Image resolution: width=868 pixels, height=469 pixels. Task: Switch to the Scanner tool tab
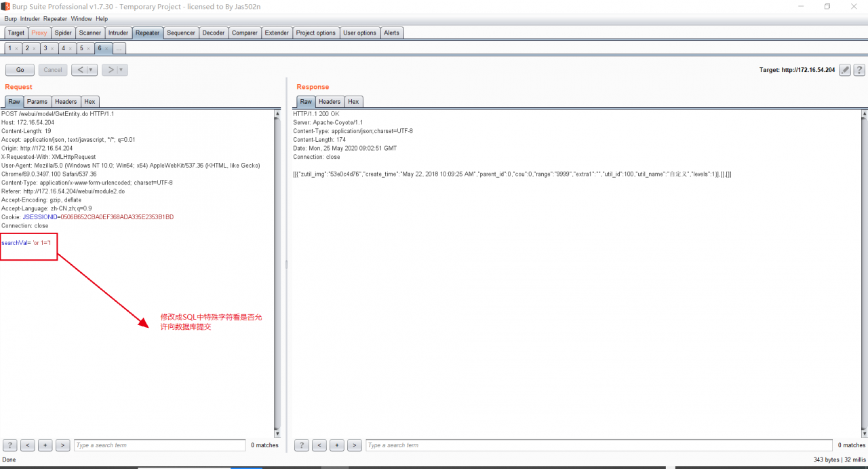(90, 33)
